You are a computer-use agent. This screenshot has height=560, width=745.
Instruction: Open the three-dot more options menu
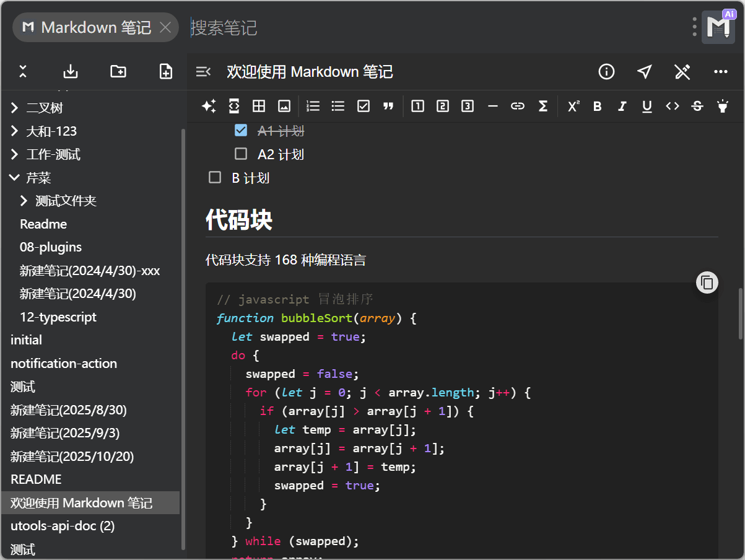[x=720, y=72]
